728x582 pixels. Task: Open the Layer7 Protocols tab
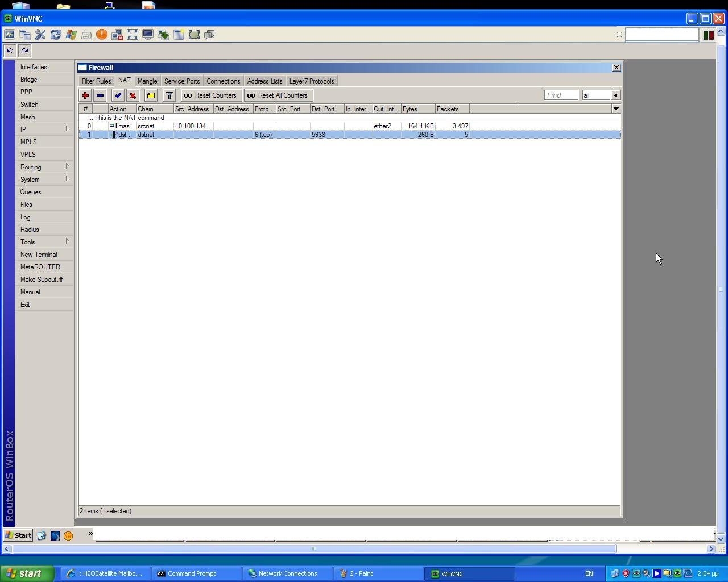(x=312, y=81)
